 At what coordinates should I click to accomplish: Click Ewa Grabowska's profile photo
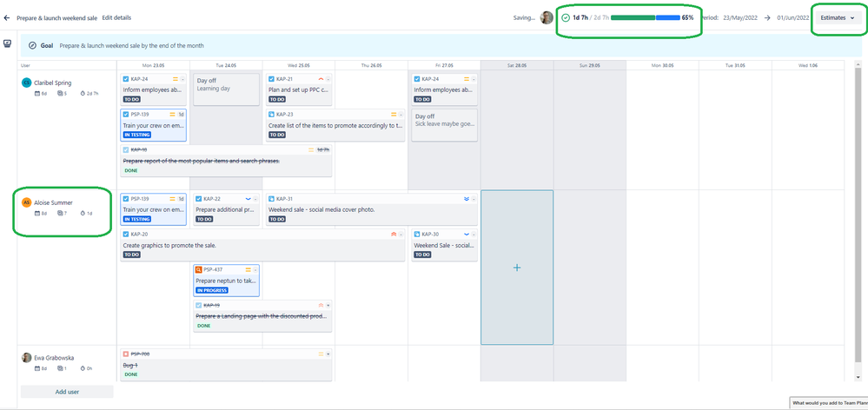click(26, 357)
